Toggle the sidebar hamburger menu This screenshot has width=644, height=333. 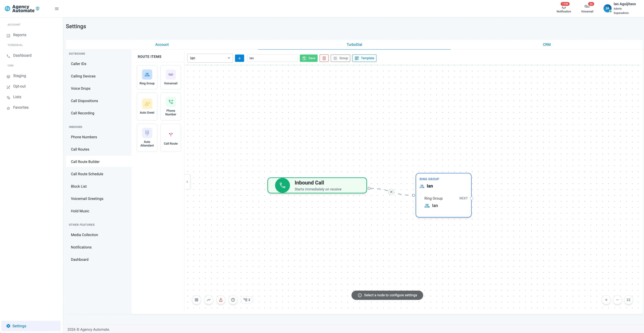pyautogui.click(x=57, y=9)
